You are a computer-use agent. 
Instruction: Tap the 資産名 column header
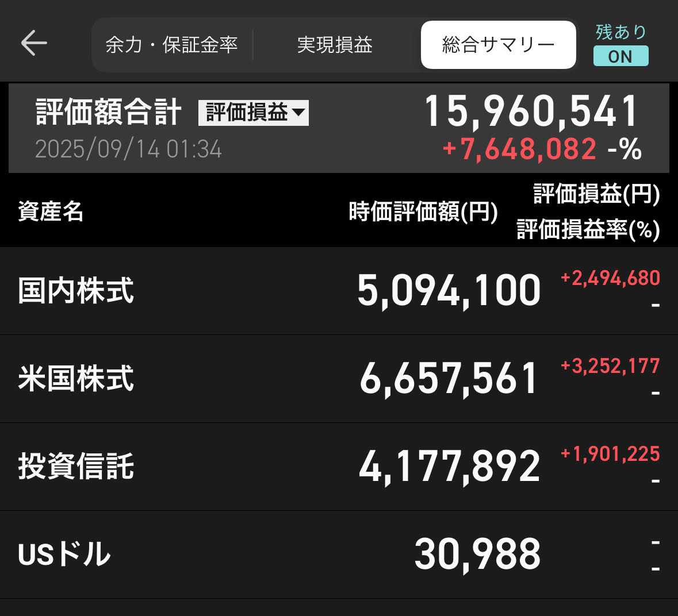50,211
